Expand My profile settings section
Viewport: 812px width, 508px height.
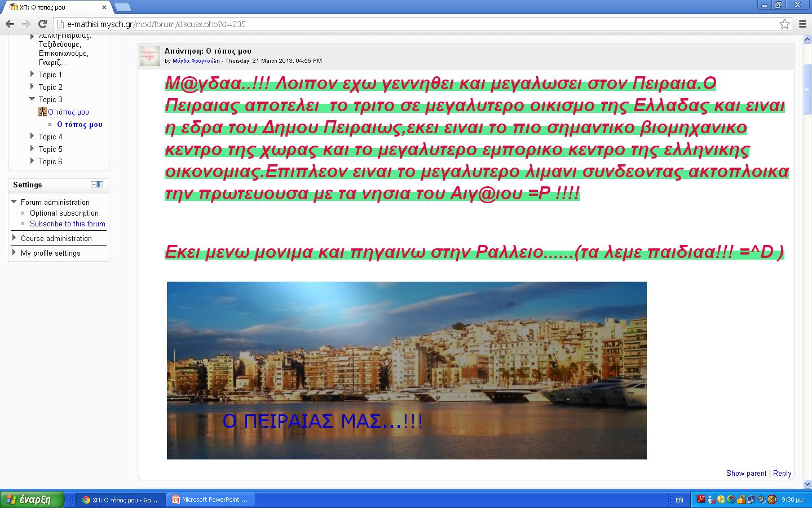pyautogui.click(x=14, y=252)
